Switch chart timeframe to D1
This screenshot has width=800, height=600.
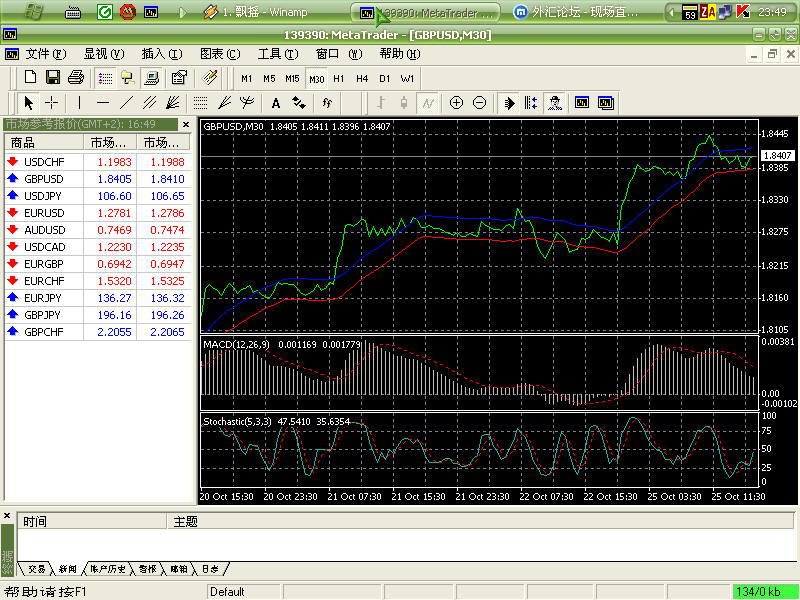[385, 78]
